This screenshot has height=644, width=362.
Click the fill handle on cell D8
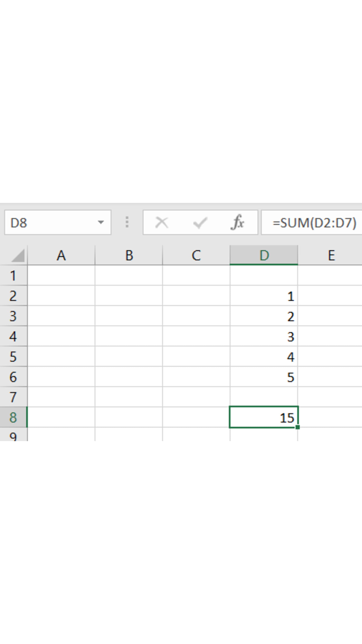click(297, 427)
